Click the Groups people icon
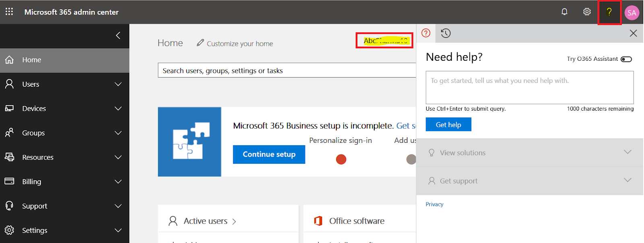Image resolution: width=644 pixels, height=243 pixels. click(9, 132)
